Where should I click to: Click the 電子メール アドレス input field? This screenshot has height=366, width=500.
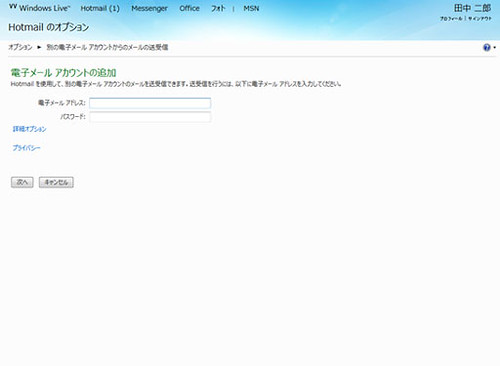pos(150,103)
